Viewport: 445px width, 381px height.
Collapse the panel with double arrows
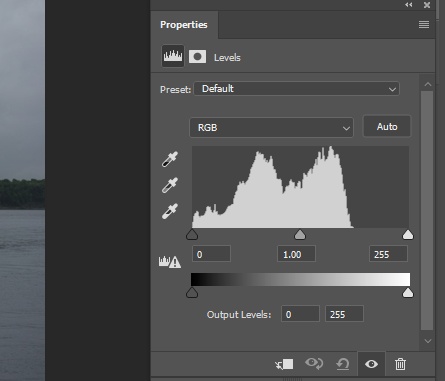point(409,5)
